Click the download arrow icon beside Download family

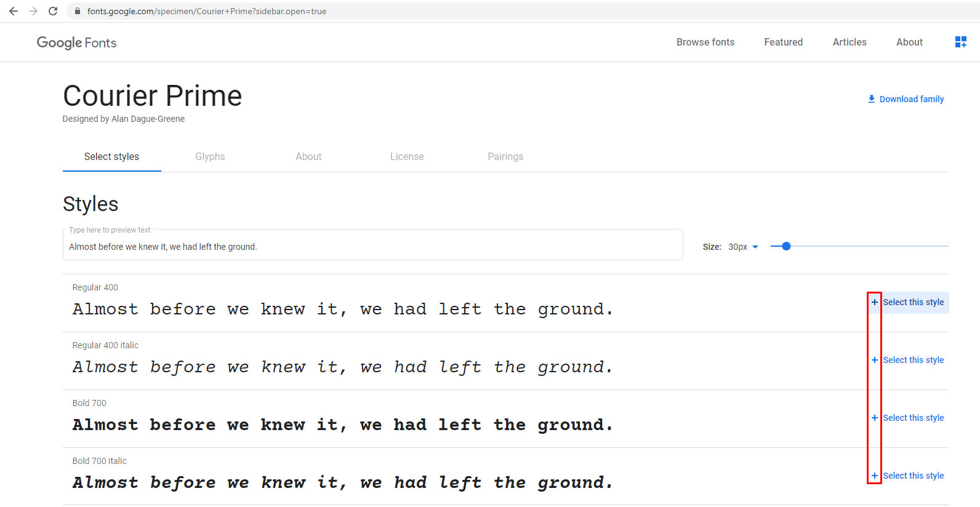[872, 99]
